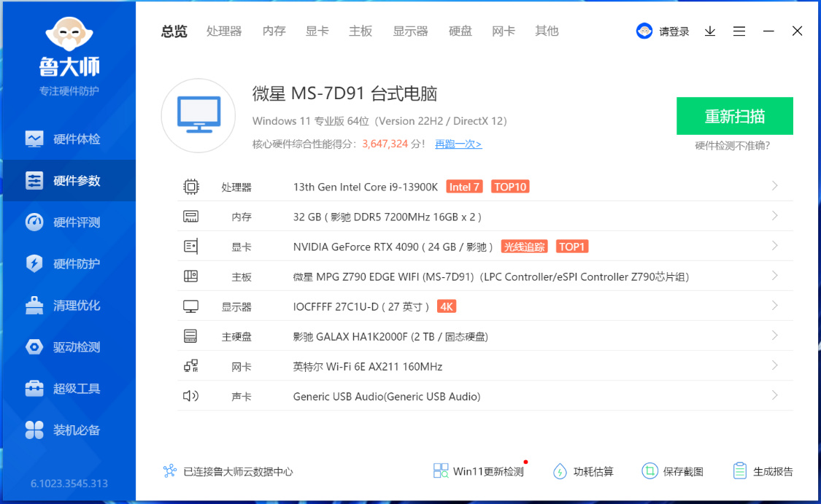Click the 鲁大师 mascot logo
This screenshot has width=821, height=504.
click(69, 34)
